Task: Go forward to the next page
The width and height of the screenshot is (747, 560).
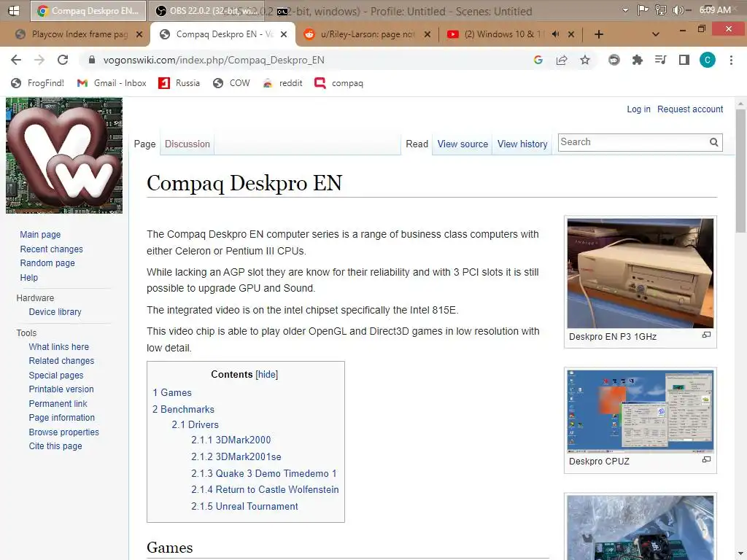Action: click(x=39, y=60)
